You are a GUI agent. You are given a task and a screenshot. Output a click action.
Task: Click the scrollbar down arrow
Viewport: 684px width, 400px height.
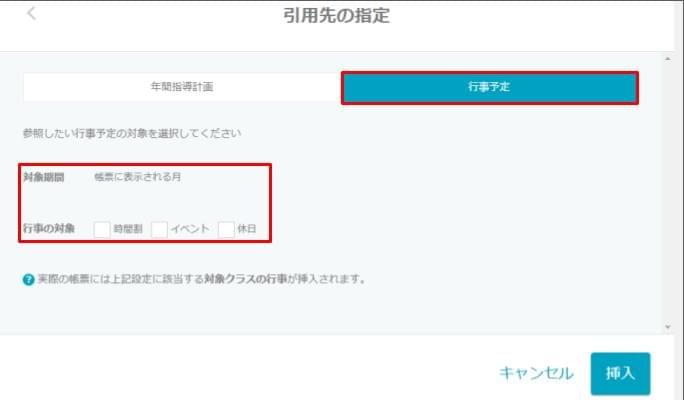[667, 326]
